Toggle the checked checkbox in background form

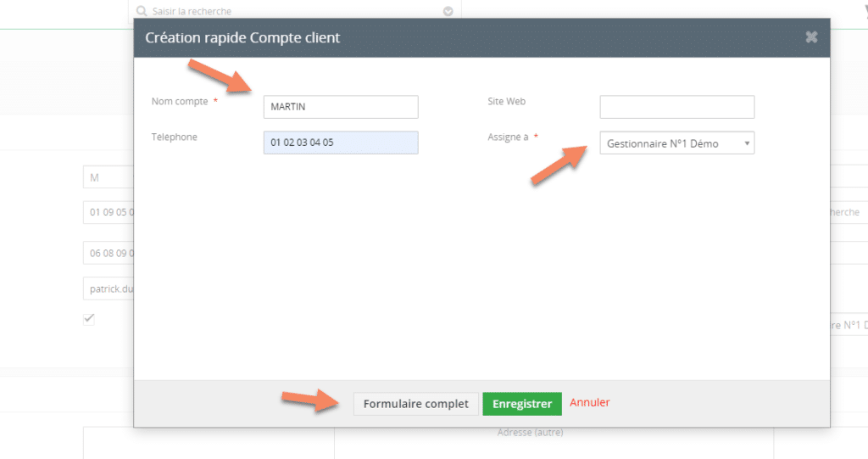point(88,319)
